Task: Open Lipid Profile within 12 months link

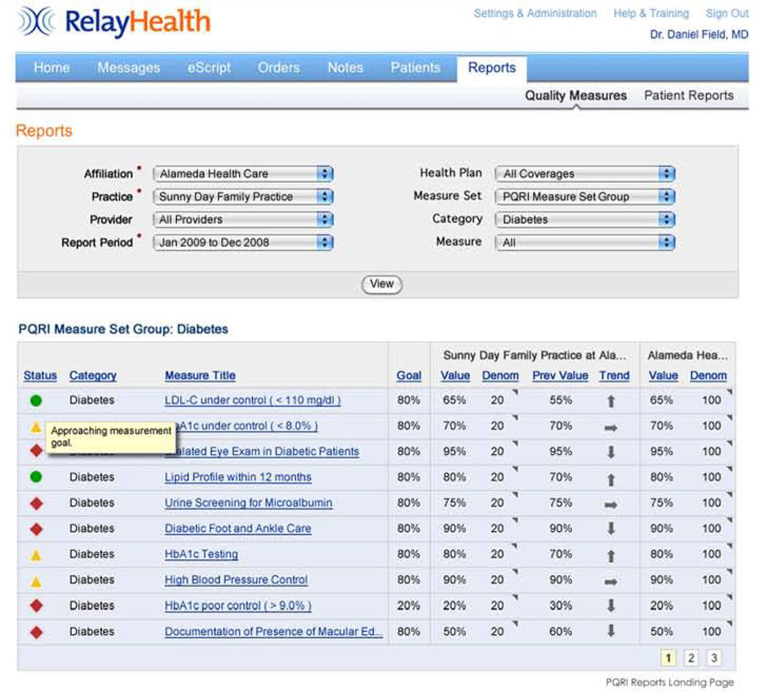Action: coord(238,477)
